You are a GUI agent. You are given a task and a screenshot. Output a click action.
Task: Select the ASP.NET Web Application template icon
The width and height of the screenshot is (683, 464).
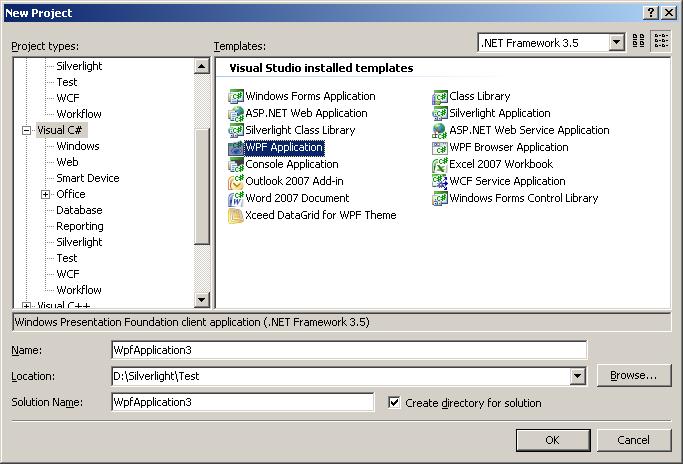click(x=236, y=113)
